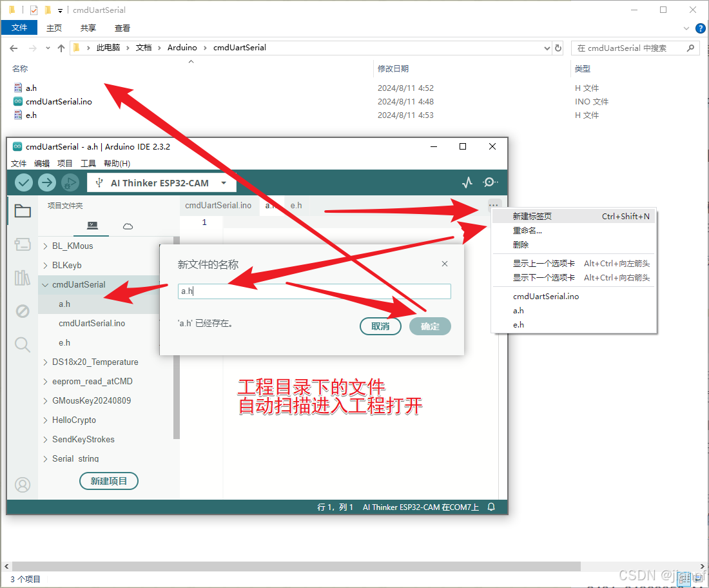Image resolution: width=709 pixels, height=588 pixels.
Task: Switch to e.h editor tab
Action: 296,205
